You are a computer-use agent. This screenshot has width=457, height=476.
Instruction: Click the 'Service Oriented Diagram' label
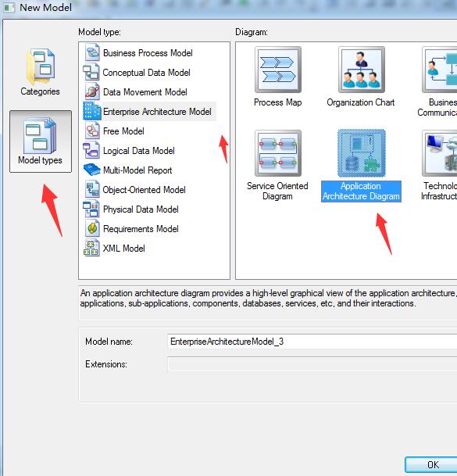tap(277, 191)
